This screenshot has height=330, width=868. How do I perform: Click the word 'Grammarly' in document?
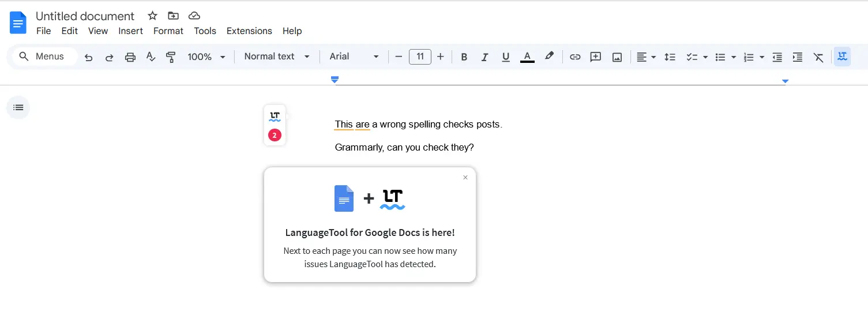click(358, 148)
